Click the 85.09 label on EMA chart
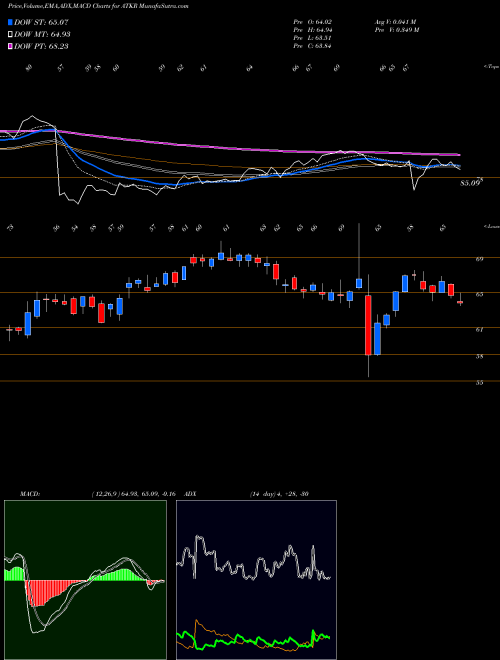 click(x=471, y=183)
